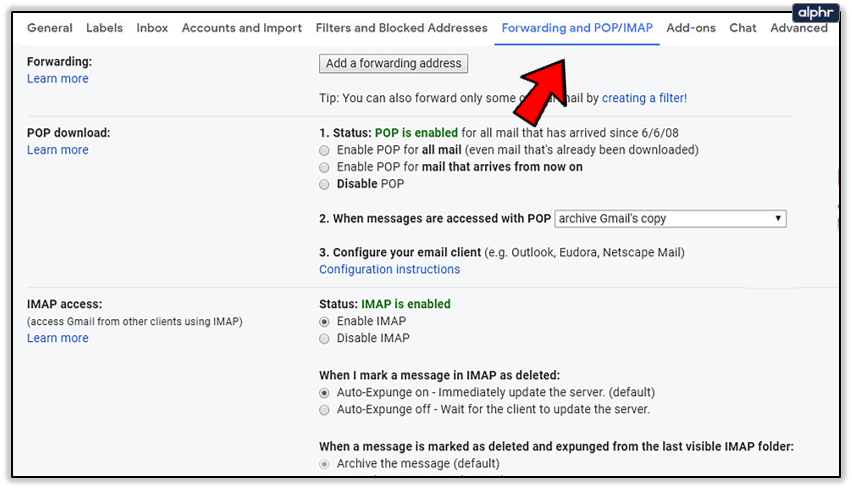The width and height of the screenshot is (852, 489).
Task: Select Forwarding and POP/IMAP tab
Action: click(577, 28)
